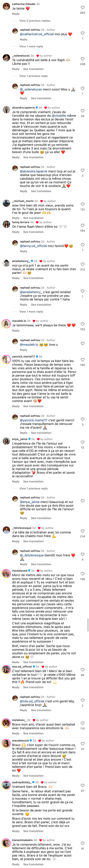The width and height of the screenshot is (89, 868).
Task: See translation of maudelavoie's comment
Action: (33, 776)
